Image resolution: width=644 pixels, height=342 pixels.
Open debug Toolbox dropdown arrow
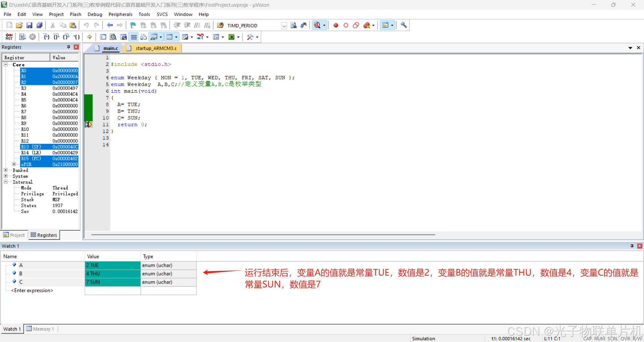click(257, 37)
